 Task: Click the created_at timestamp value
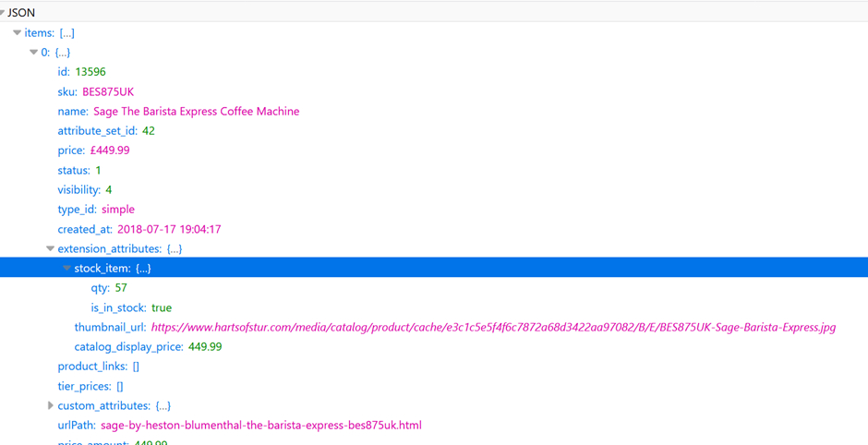(169, 229)
